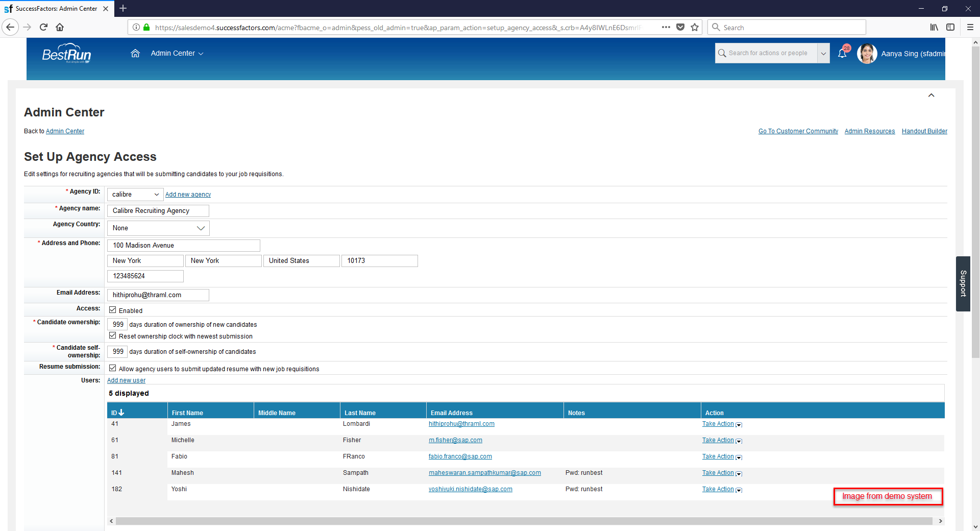
Task: Click the Pocket save icon
Action: (x=680, y=27)
